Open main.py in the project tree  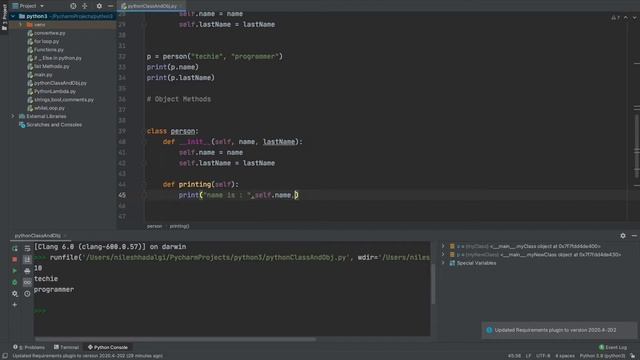click(43, 75)
